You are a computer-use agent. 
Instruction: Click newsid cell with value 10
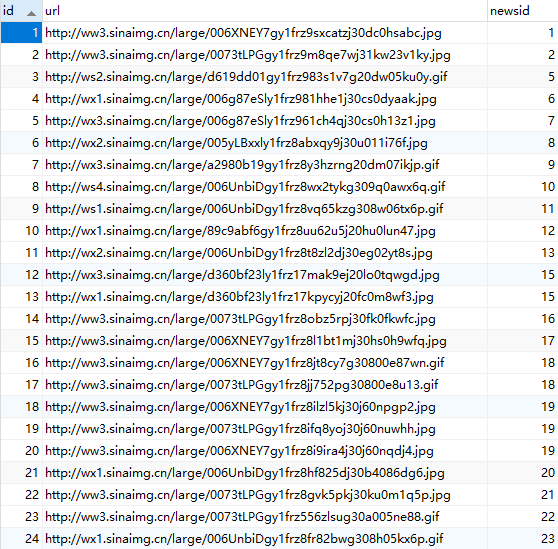[x=522, y=187]
